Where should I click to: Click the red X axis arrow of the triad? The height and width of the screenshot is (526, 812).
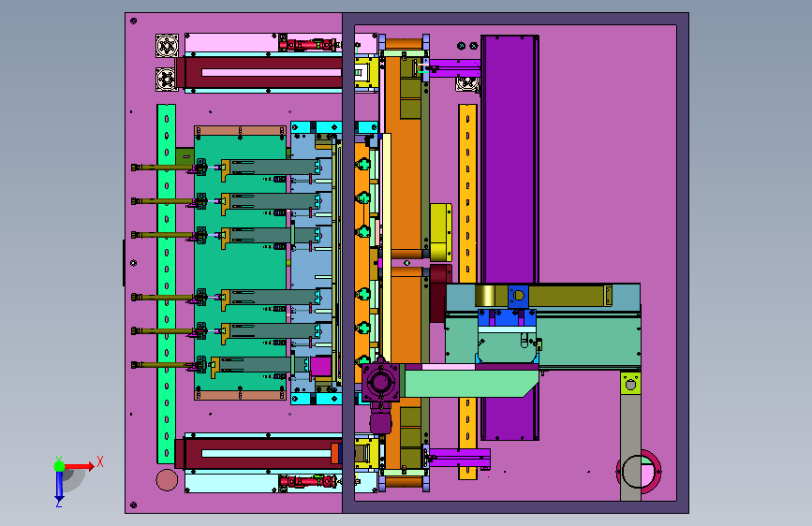click(80, 466)
